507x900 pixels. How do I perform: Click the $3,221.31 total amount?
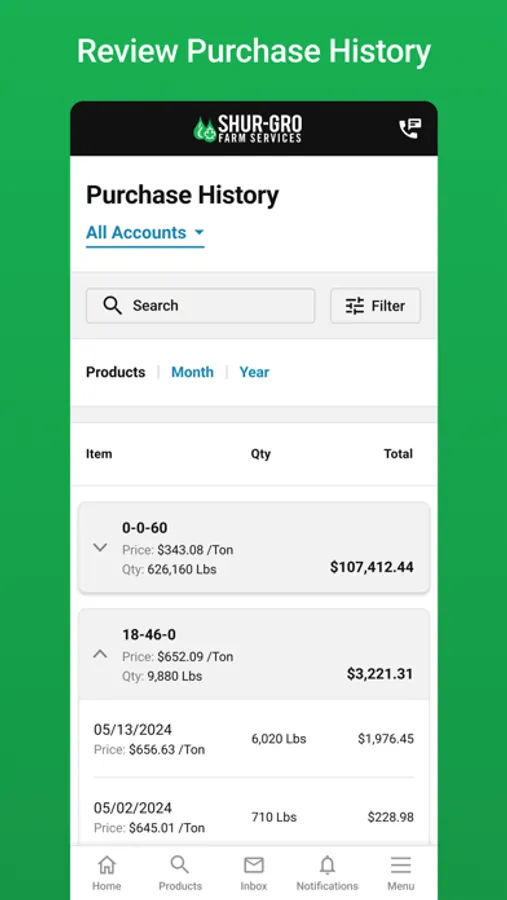pos(380,674)
